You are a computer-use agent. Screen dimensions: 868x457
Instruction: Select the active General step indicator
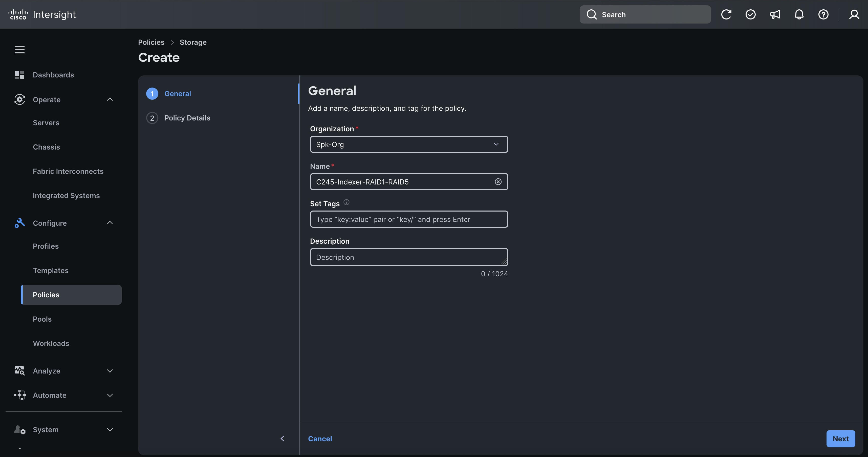(x=152, y=94)
